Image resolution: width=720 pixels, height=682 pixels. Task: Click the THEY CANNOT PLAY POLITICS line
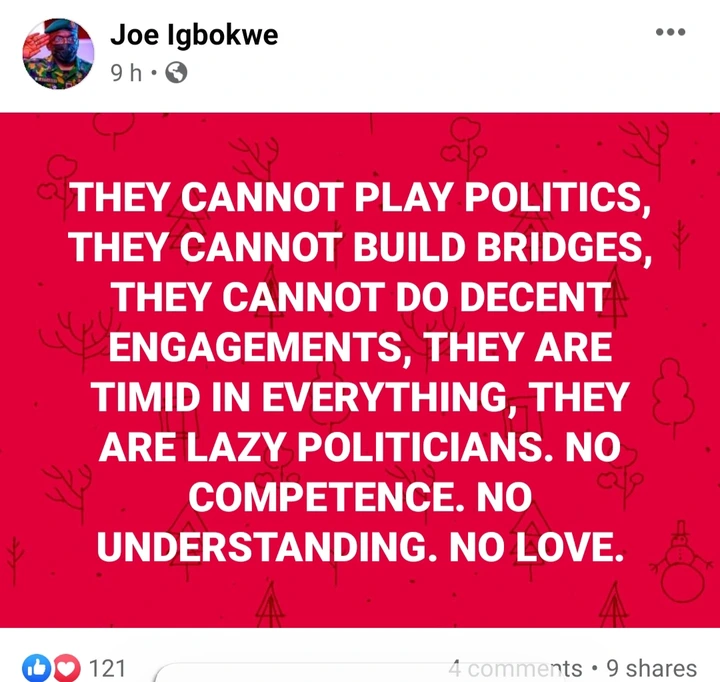point(360,198)
